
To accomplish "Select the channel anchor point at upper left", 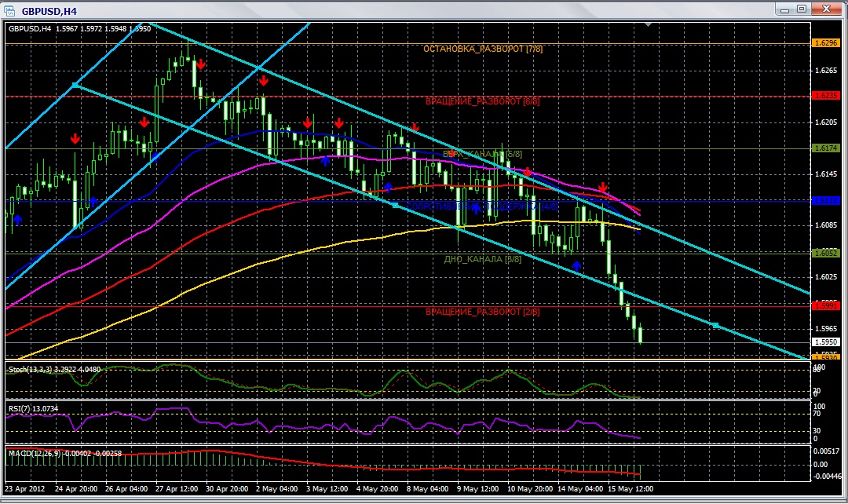I will tap(75, 85).
